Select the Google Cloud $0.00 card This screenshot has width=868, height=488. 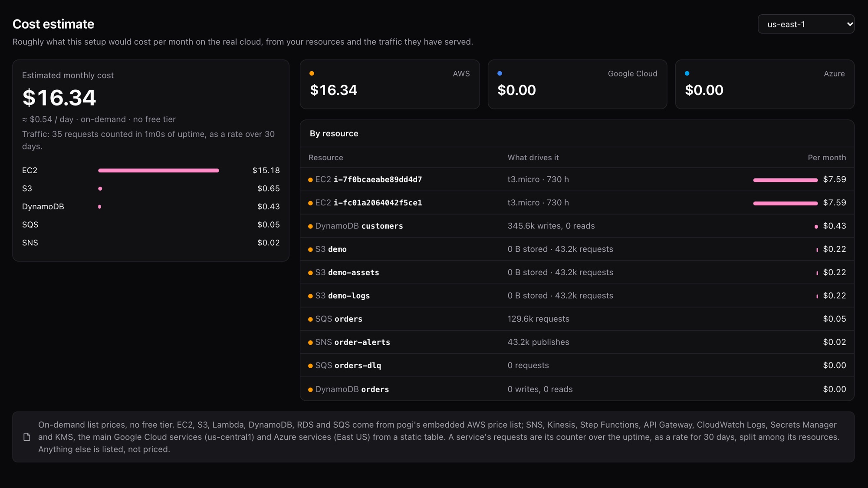(577, 84)
